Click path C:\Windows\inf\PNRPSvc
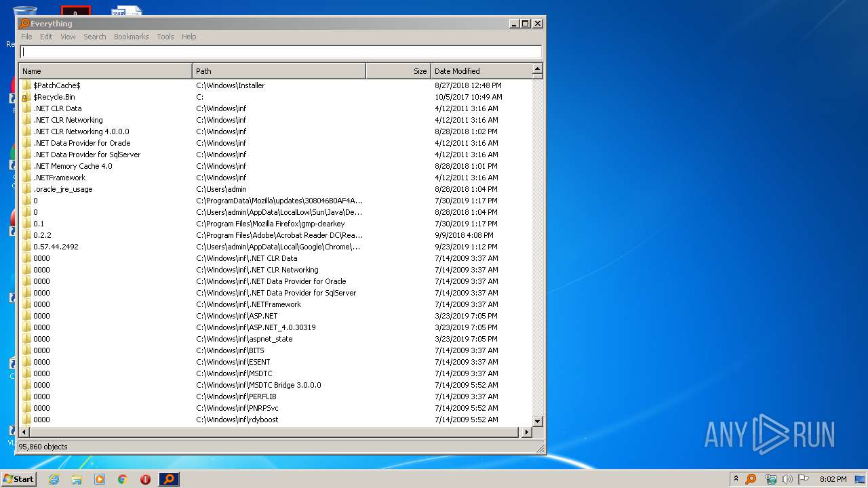Image resolution: width=868 pixels, height=488 pixels. pyautogui.click(x=237, y=408)
